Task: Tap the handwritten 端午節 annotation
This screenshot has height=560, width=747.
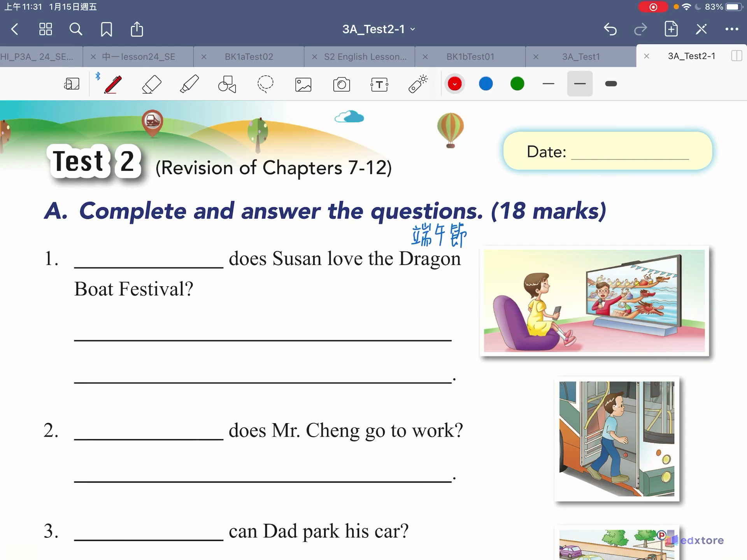Action: coord(439,235)
